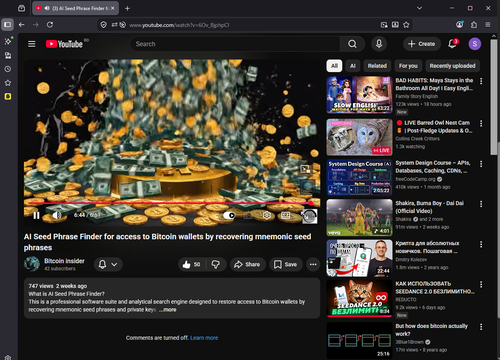
Task: Open subscription notification bell dropdown
Action: (x=108, y=264)
